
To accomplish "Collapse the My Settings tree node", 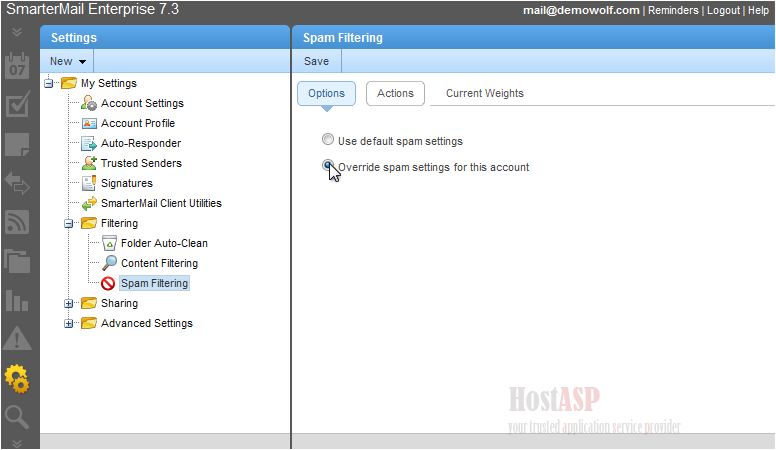I will [48, 83].
